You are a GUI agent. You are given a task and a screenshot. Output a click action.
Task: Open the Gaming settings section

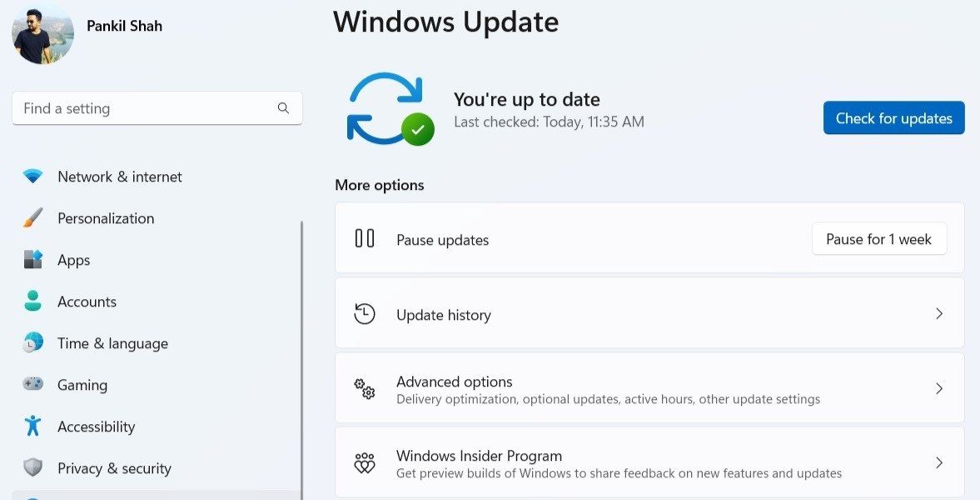[x=82, y=385]
